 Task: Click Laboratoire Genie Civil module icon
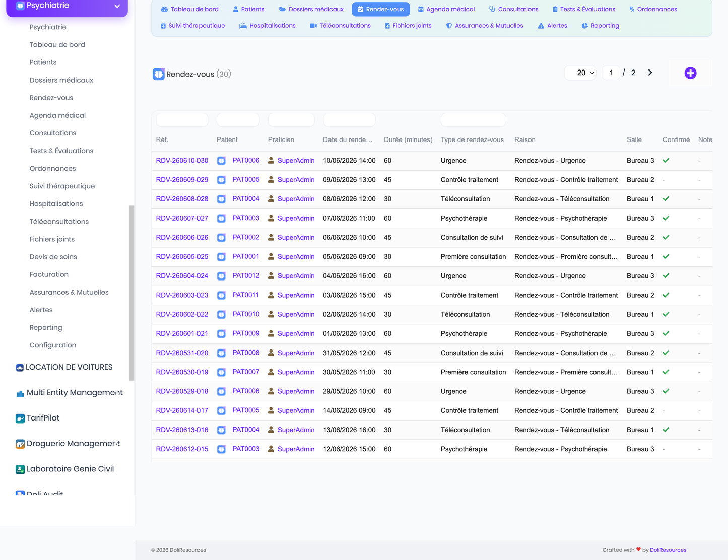click(x=20, y=469)
